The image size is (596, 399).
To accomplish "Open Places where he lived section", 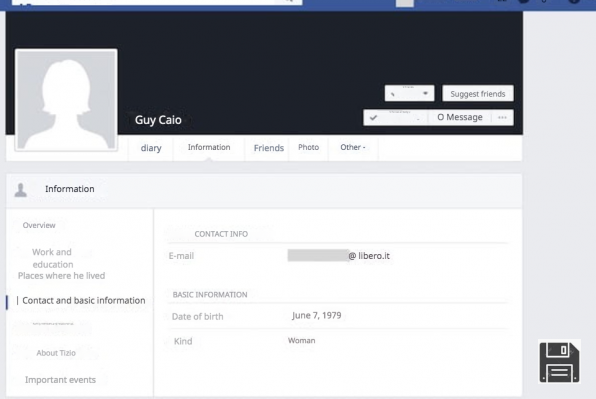I will (x=62, y=276).
